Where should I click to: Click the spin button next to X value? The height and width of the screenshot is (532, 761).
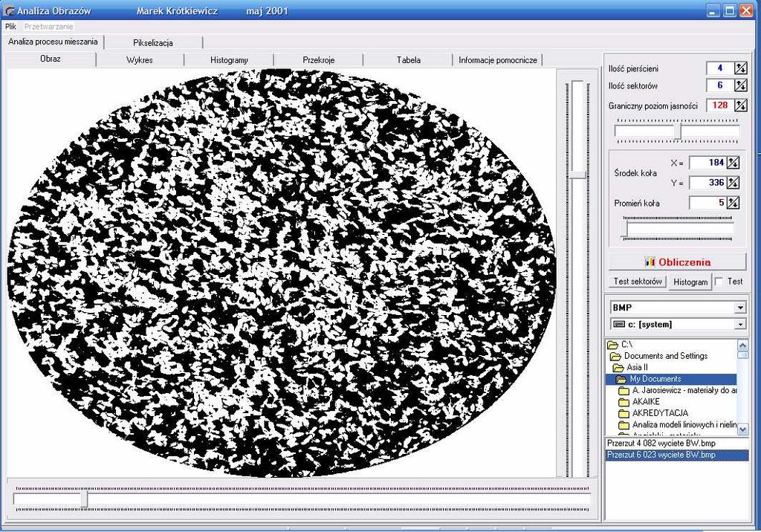point(733,163)
